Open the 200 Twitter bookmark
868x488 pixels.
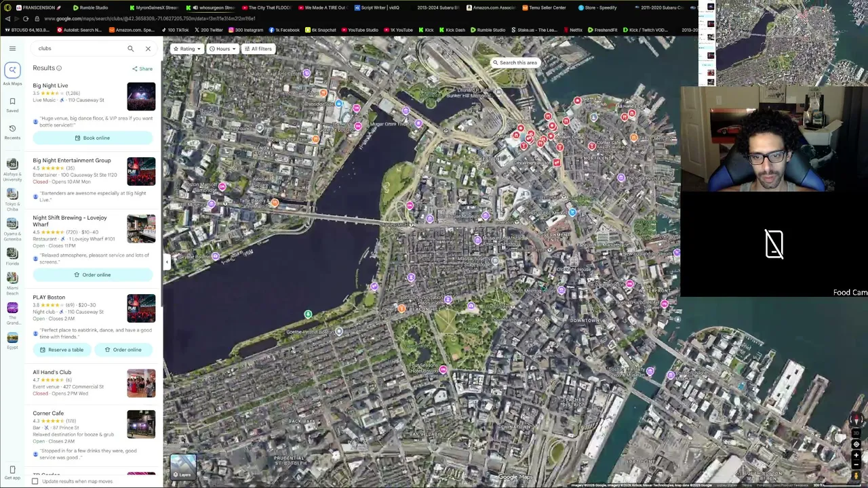click(x=208, y=30)
